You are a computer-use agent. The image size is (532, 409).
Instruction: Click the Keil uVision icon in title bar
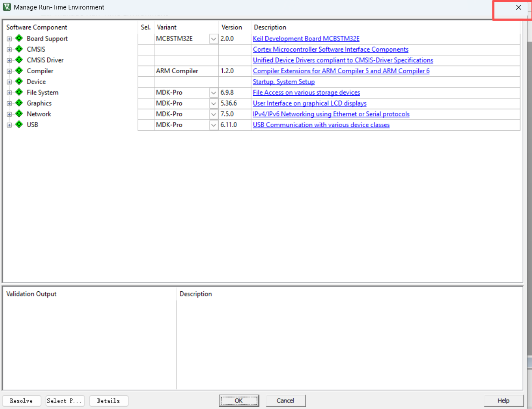[7, 7]
